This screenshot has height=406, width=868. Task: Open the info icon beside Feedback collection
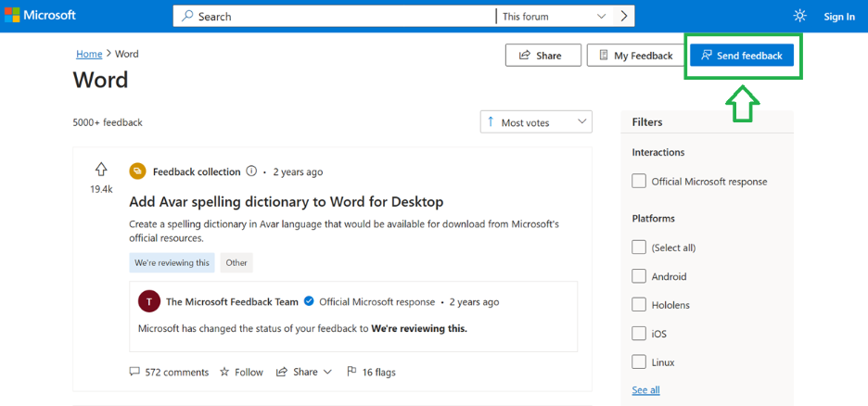[x=251, y=171]
